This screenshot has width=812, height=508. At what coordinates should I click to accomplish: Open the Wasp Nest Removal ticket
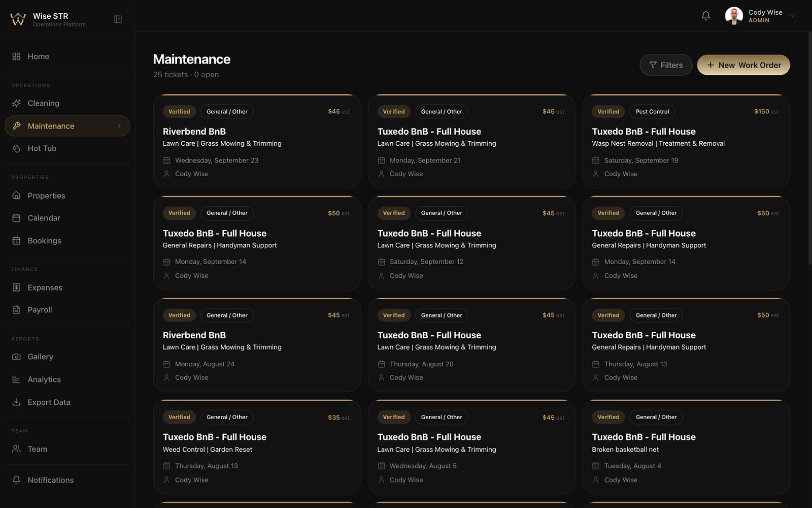(686, 141)
